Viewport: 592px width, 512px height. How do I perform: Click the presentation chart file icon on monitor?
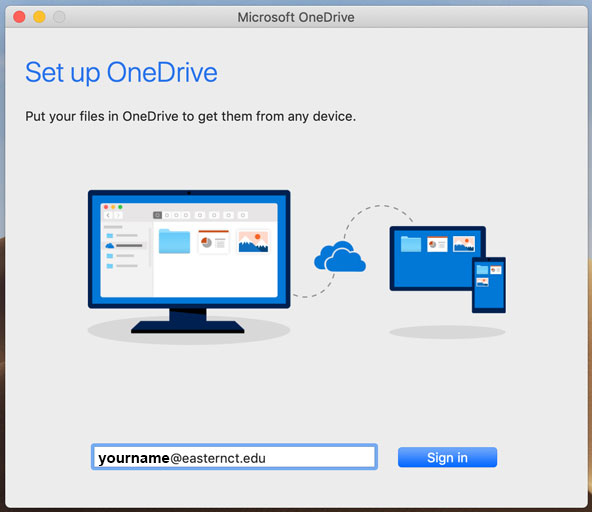click(x=214, y=242)
